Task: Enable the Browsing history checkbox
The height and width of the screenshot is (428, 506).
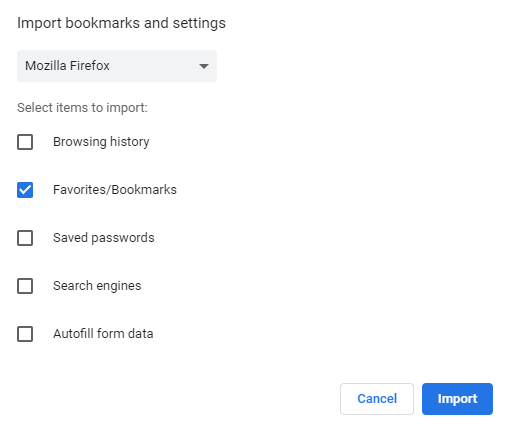Action: [x=25, y=142]
